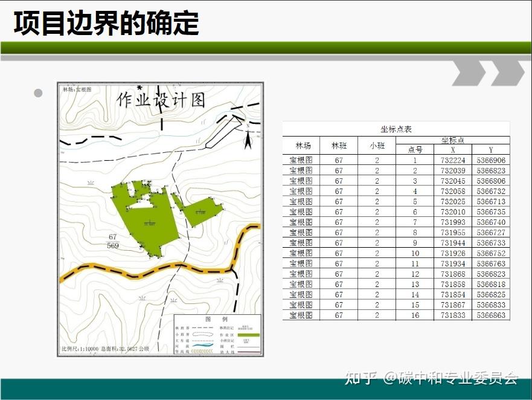
Task: Click the gray bullet point beside map
Action: (x=38, y=92)
